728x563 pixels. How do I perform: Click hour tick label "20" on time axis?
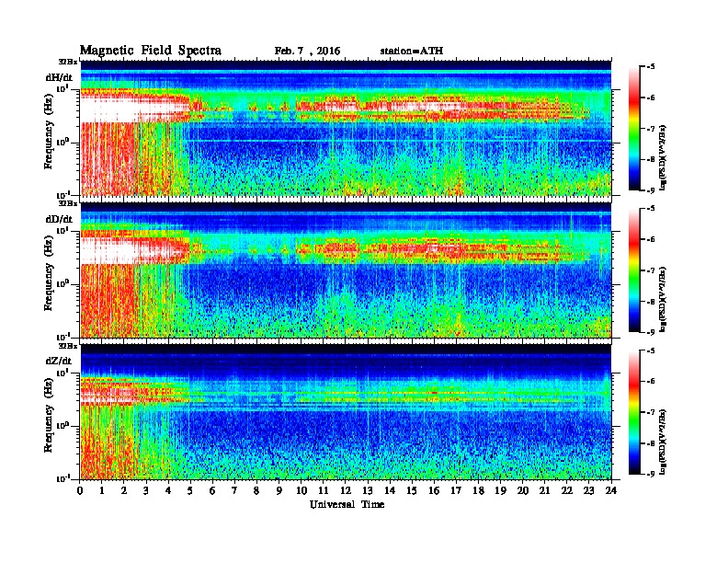tap(523, 491)
